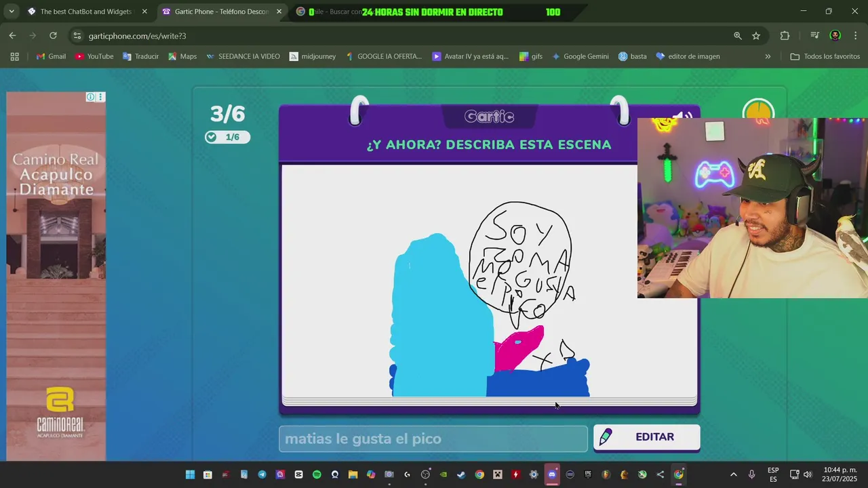Image resolution: width=868 pixels, height=488 pixels.
Task: Click the microphone icon in system tray
Action: [751, 474]
